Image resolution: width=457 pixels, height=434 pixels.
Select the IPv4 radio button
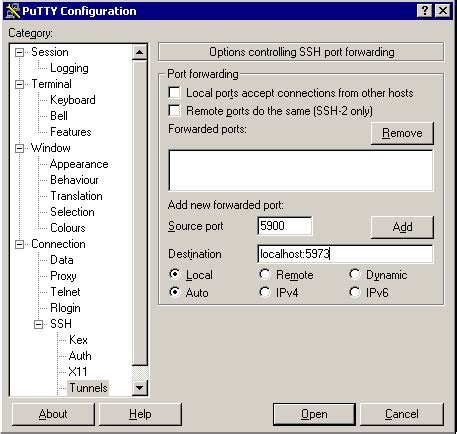click(265, 292)
